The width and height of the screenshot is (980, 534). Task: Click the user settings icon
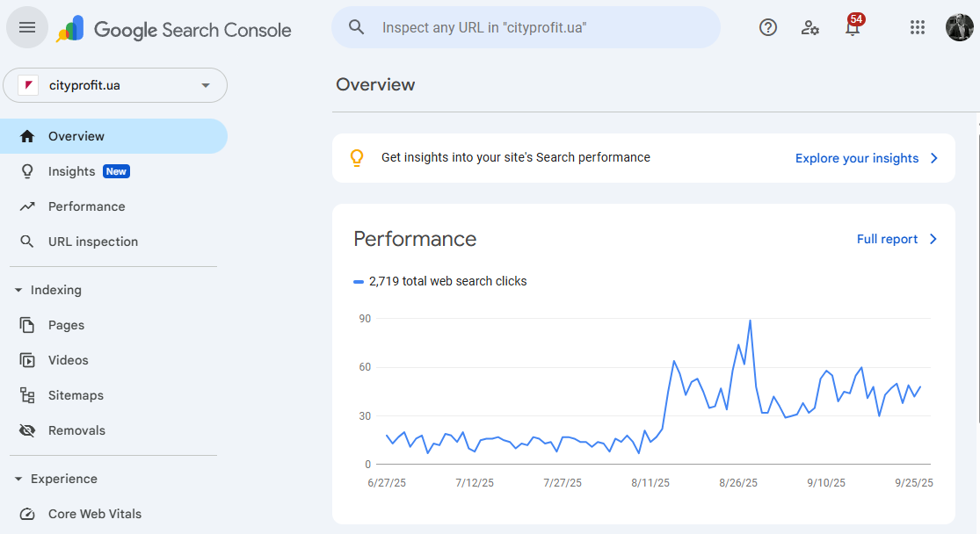click(809, 28)
